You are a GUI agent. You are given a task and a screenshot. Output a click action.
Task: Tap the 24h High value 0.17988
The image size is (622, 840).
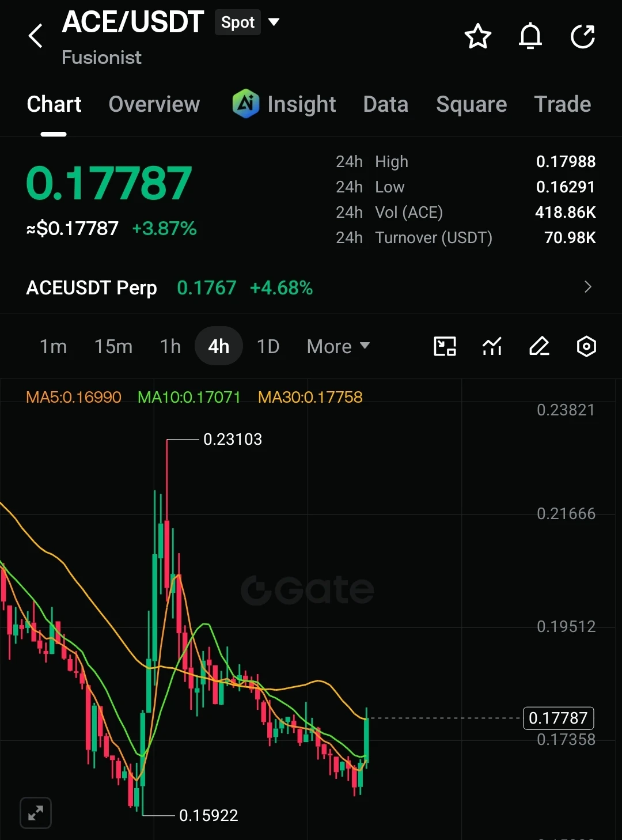click(566, 161)
